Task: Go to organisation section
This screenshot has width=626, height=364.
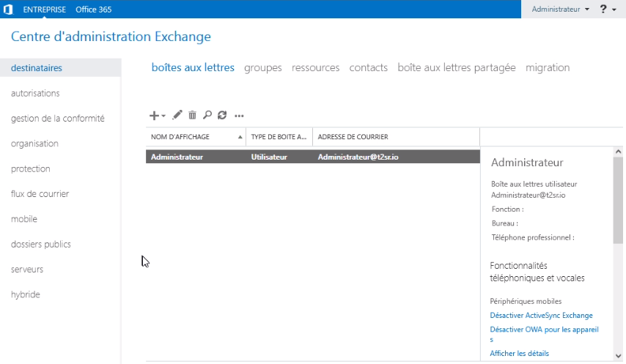Action: pos(34,144)
